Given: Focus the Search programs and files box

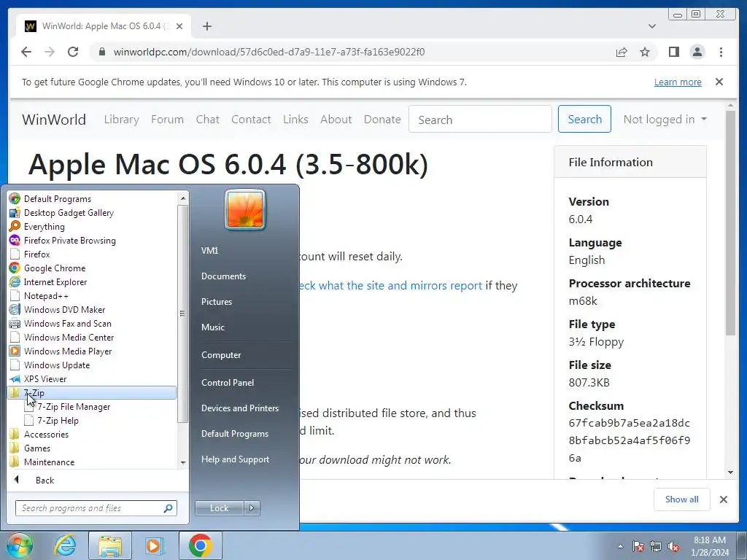Looking at the screenshot, I should (x=90, y=508).
